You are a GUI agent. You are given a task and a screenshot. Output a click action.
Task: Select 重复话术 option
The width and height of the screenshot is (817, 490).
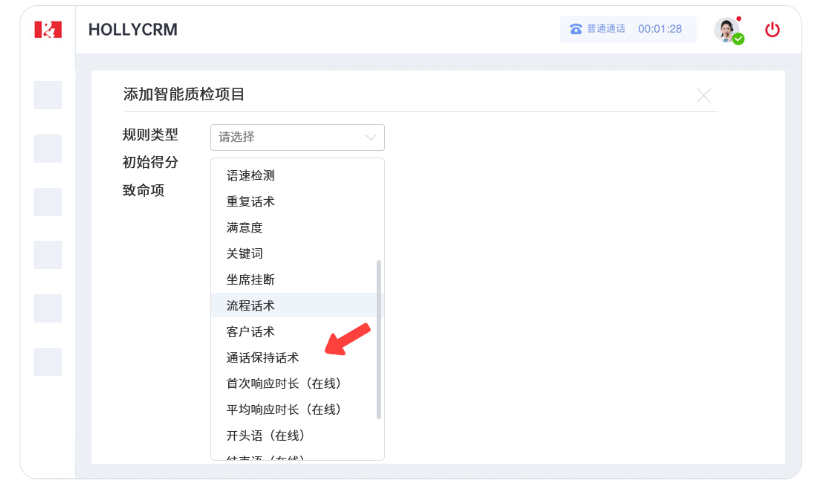pos(250,201)
